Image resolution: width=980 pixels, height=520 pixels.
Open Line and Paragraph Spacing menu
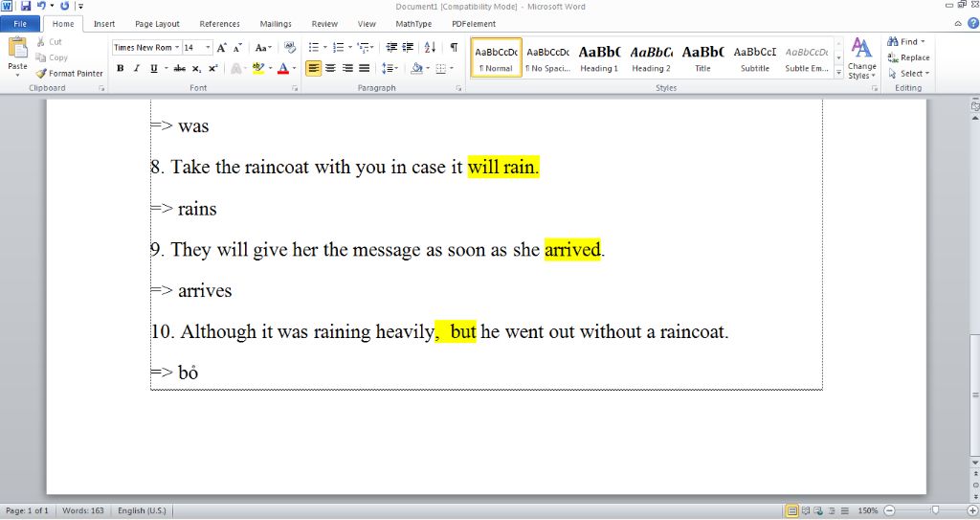pos(390,68)
